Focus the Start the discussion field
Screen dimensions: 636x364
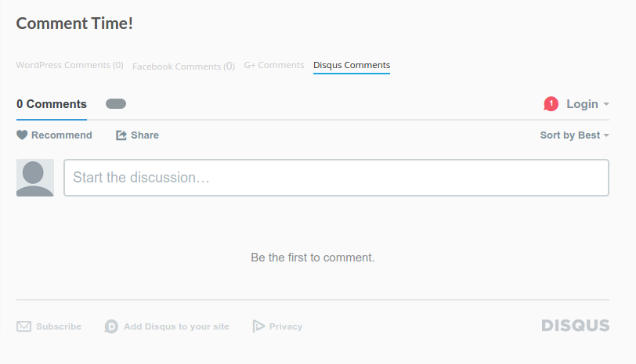336,178
